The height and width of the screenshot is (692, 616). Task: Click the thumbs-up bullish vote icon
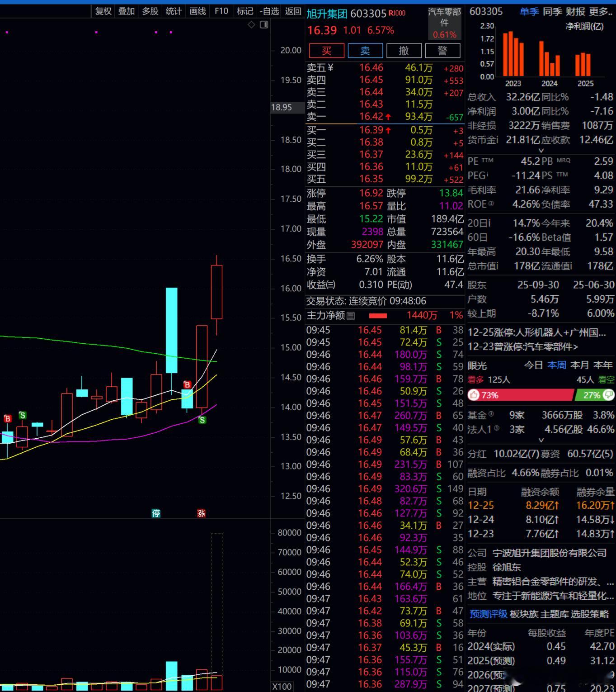(x=474, y=395)
